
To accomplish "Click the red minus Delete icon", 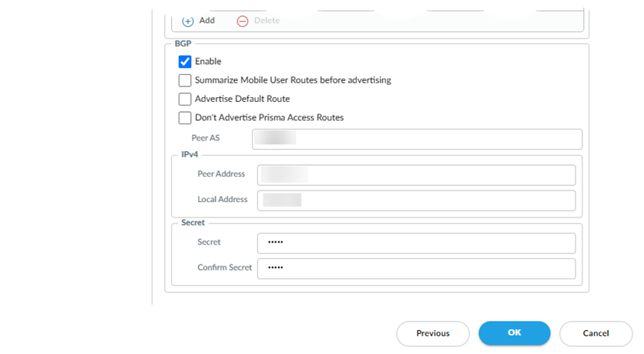I will 243,22.
